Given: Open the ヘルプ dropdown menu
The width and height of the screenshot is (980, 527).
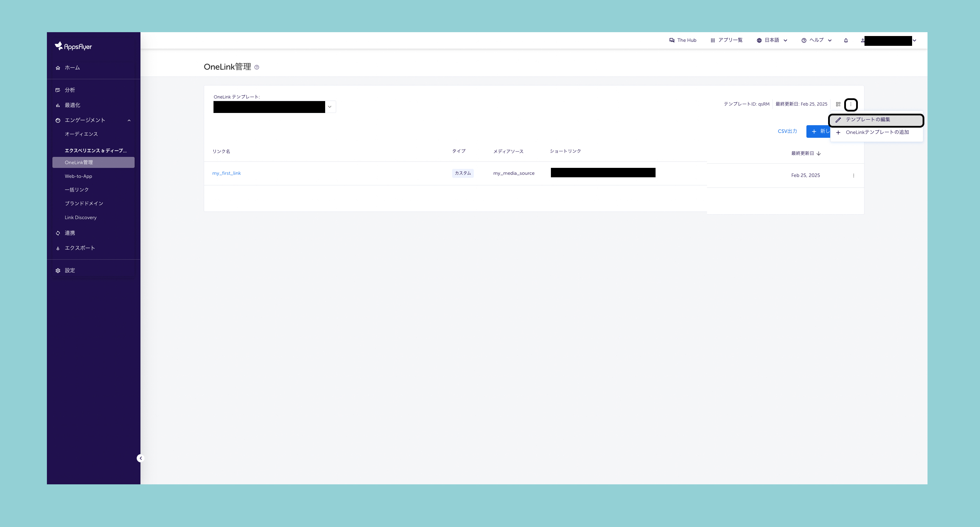Looking at the screenshot, I should [x=817, y=40].
